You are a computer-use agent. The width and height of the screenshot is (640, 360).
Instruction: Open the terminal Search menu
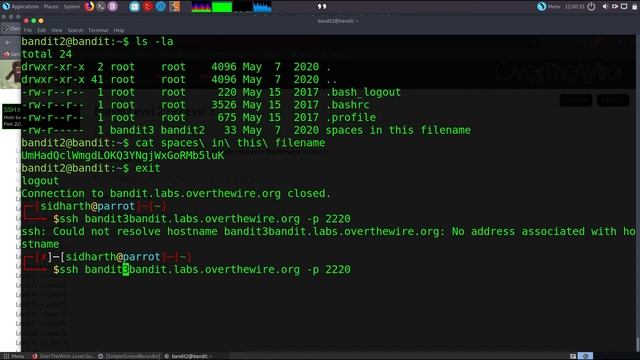pos(75,30)
